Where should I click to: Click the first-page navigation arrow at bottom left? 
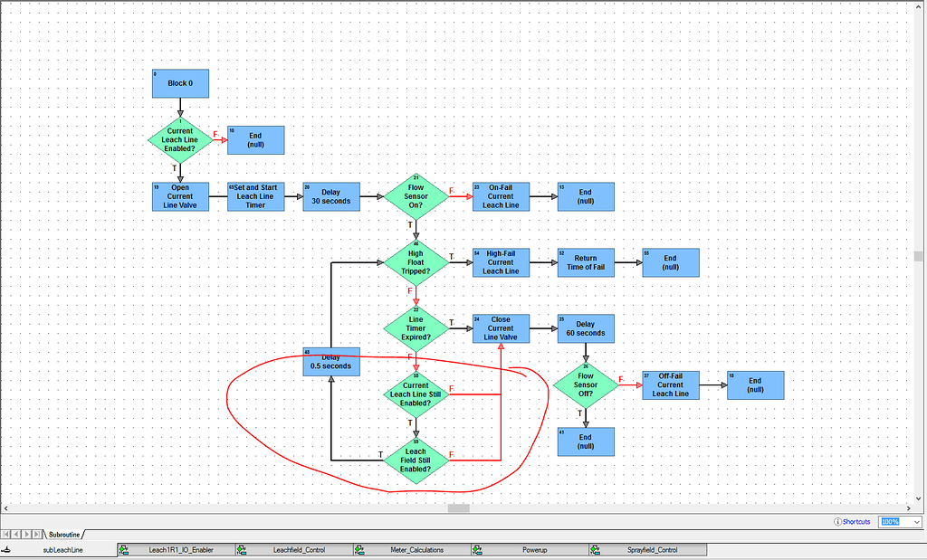(x=5, y=535)
